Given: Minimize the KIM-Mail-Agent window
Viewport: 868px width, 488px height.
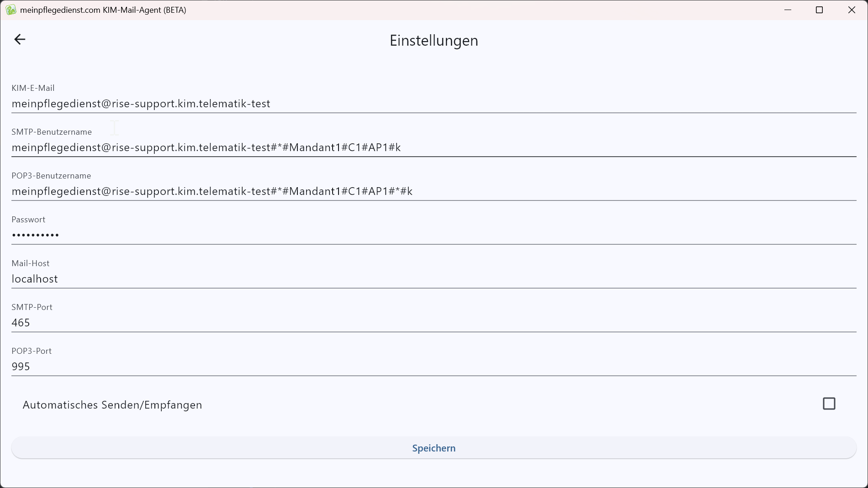Looking at the screenshot, I should point(788,10).
